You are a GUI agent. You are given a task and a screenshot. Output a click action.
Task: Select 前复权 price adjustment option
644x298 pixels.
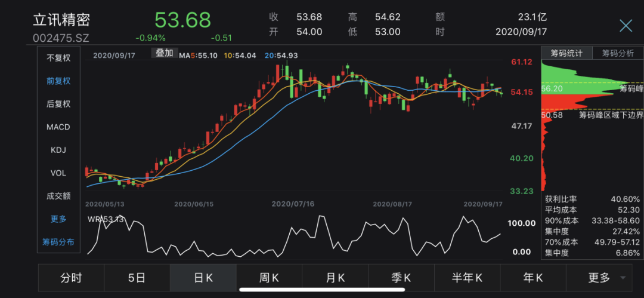click(x=58, y=81)
